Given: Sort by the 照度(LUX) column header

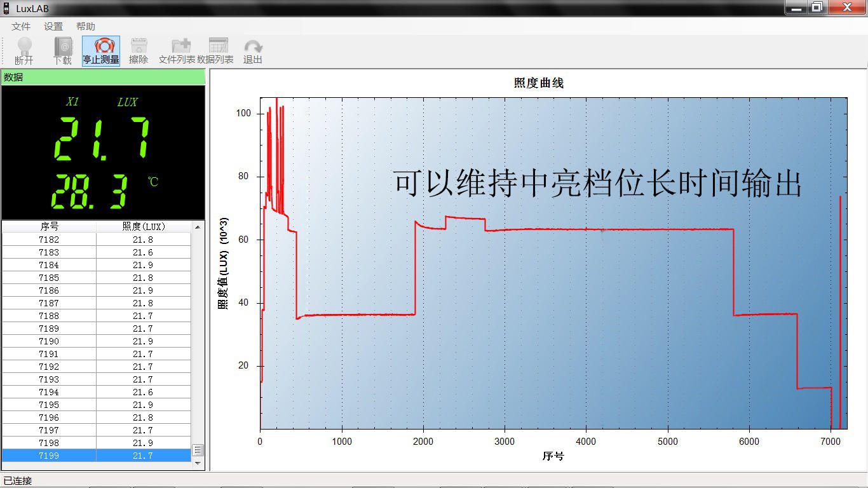Looking at the screenshot, I should click(142, 226).
